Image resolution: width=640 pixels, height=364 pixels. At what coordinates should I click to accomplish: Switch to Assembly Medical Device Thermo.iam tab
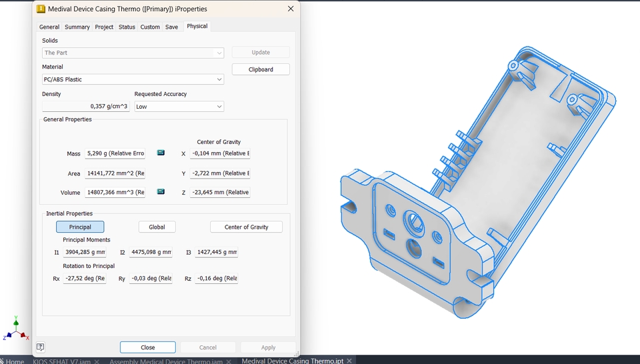(166, 361)
